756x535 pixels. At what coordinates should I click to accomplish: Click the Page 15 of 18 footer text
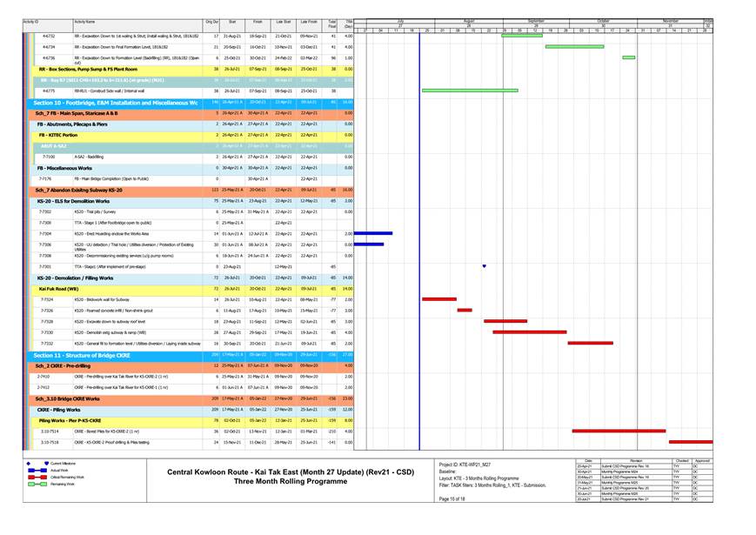tap(453, 498)
